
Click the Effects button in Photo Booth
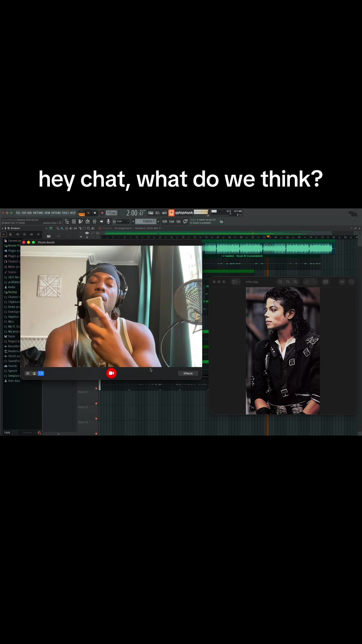tap(188, 373)
